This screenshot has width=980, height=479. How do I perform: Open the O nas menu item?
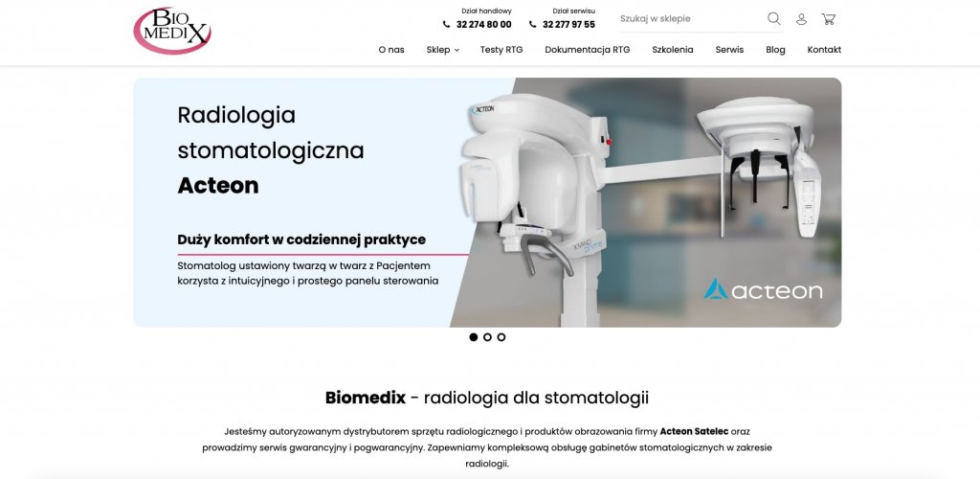(391, 50)
